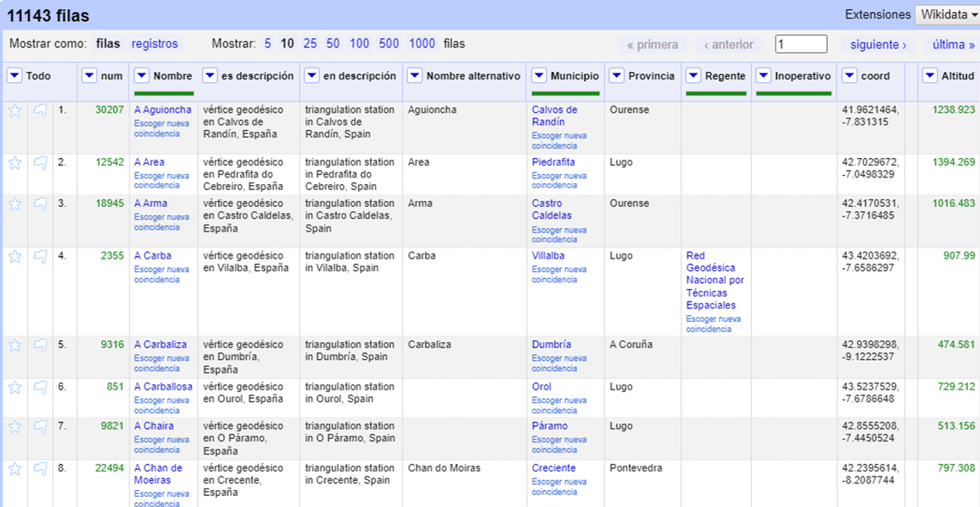Screen dimensions: 980x507
Task: Flag row 2 A Area
Action: pos(40,163)
